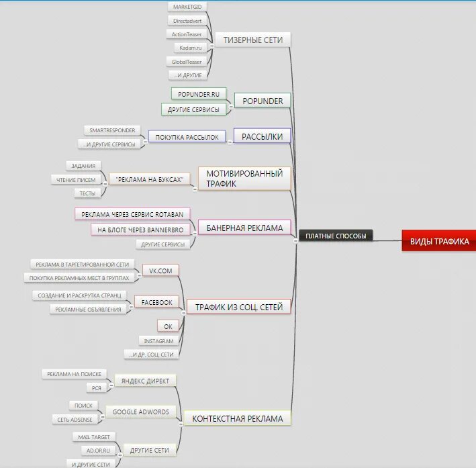Collapse the ПЛАТНЫЕ СПОСОБЫ node toggle
This screenshot has height=468, width=476.
(x=295, y=240)
